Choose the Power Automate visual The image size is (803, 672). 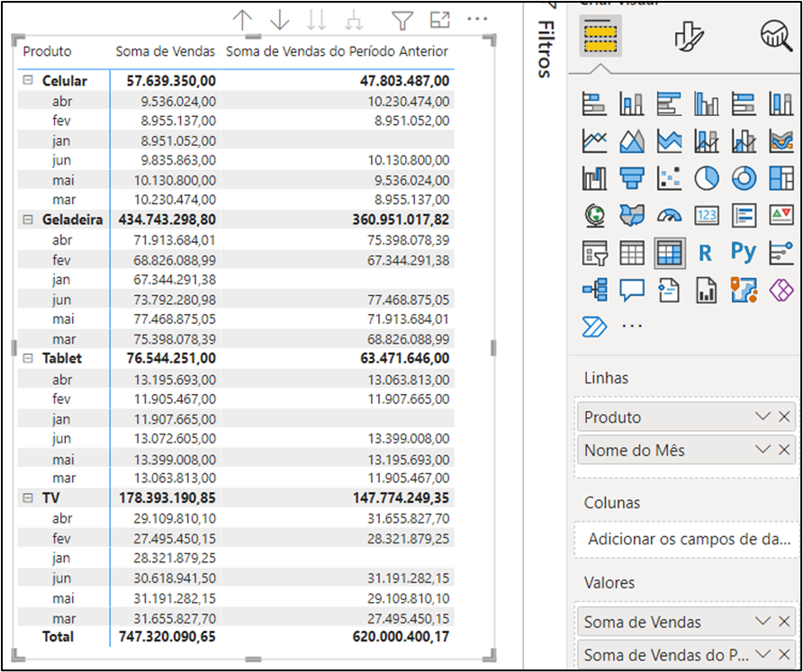click(594, 327)
